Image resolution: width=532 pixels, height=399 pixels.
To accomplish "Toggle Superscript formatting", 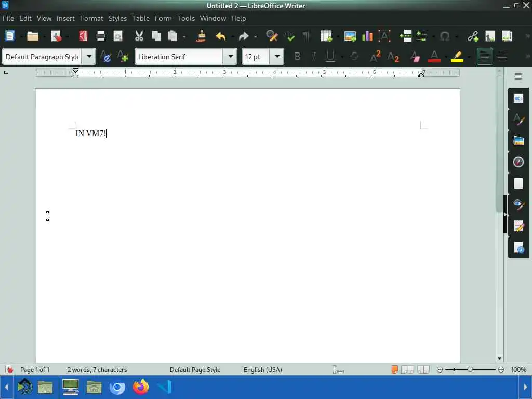I will tap(375, 57).
